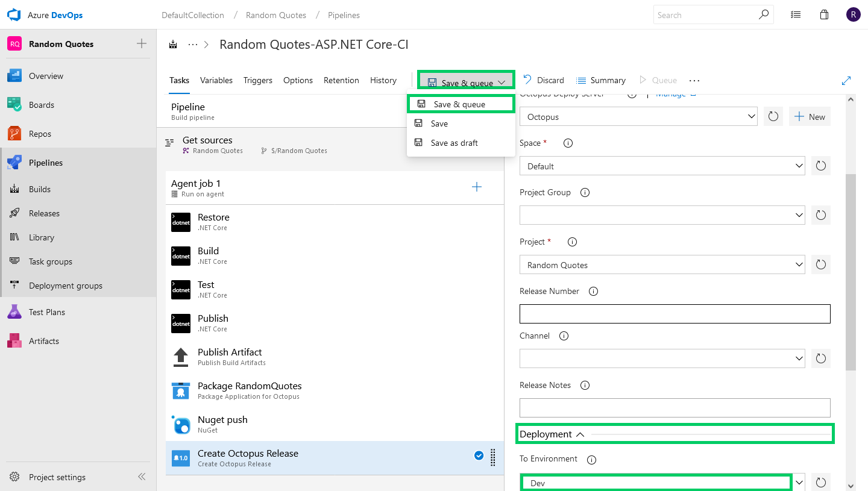
Task: Open the breadcrumb ellipsis menu
Action: coord(193,45)
